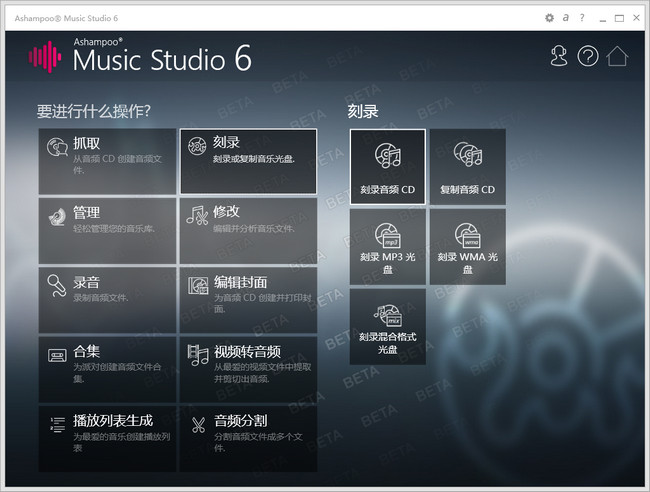Open the 录音 microphone recording tile

107,300
